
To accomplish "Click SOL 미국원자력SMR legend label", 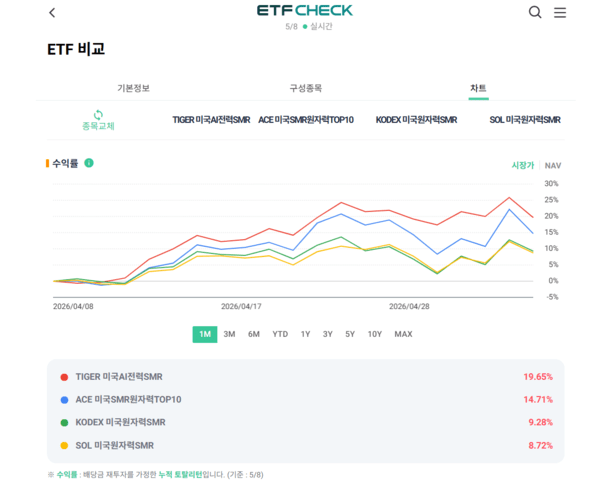I will [x=114, y=446].
